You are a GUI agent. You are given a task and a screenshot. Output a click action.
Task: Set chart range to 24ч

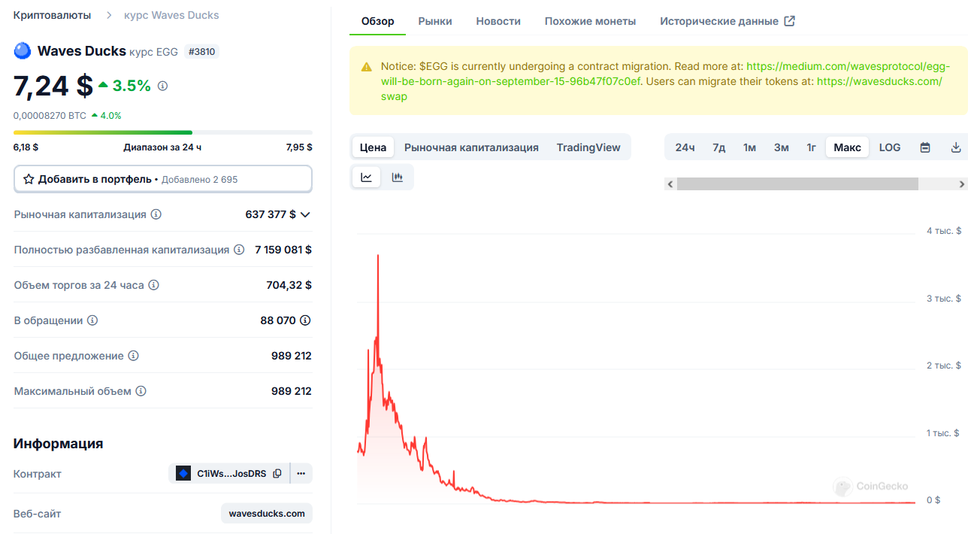[685, 147]
